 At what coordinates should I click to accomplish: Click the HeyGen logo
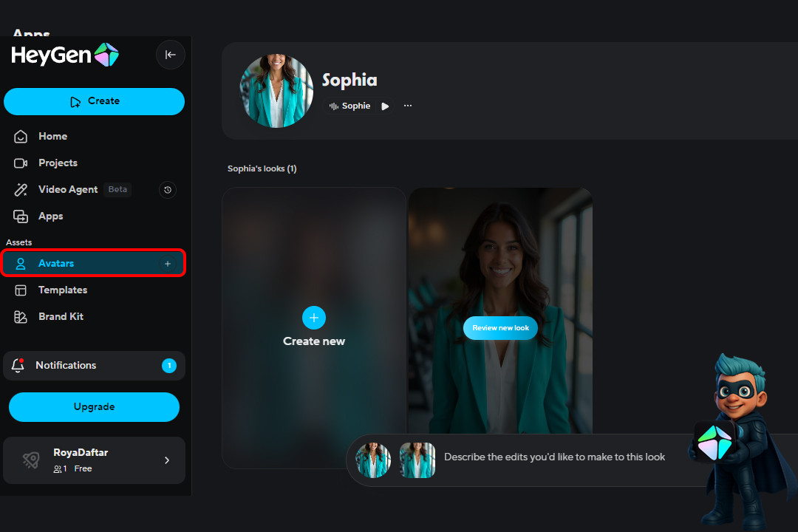tap(65, 55)
